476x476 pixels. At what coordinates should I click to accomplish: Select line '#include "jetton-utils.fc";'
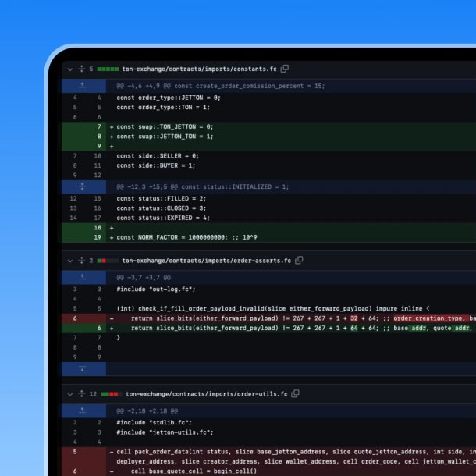pyautogui.click(x=165, y=432)
